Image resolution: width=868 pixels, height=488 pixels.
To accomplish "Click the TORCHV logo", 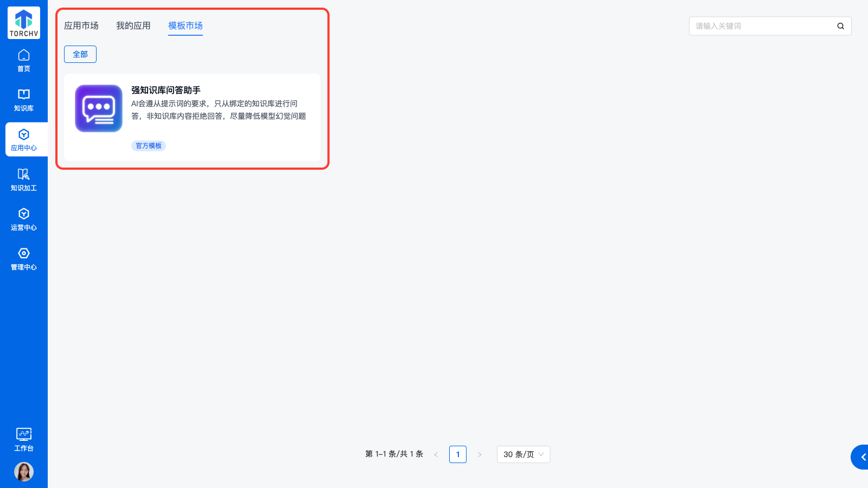I will point(24,23).
